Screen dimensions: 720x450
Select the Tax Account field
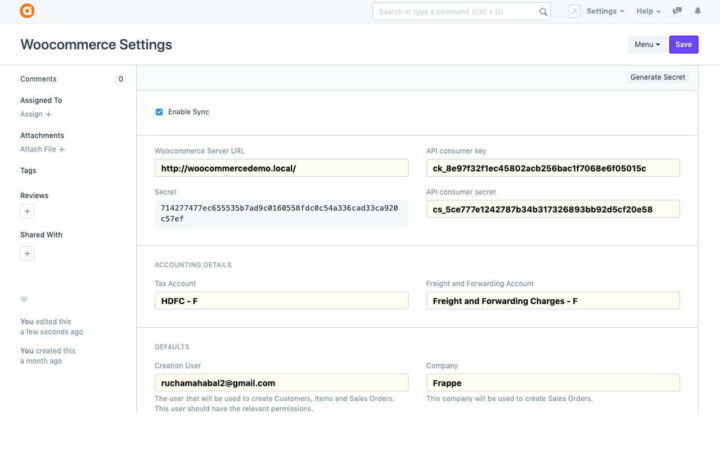tap(281, 301)
